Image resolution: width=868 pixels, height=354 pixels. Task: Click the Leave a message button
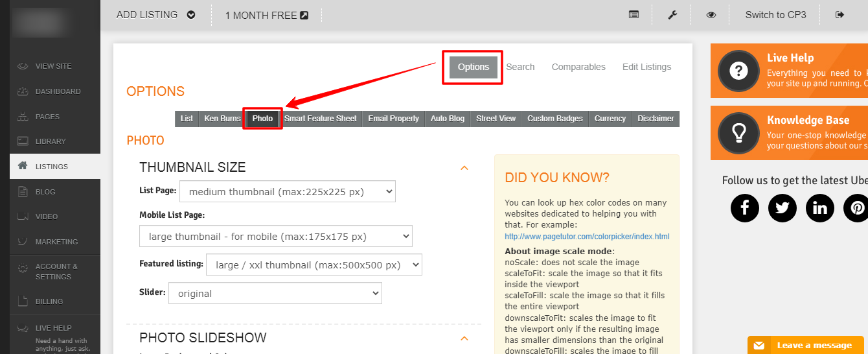[807, 345]
